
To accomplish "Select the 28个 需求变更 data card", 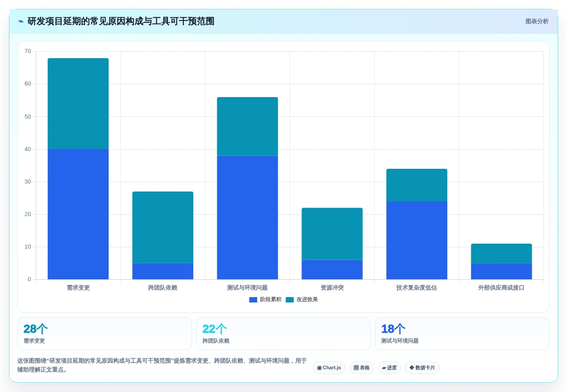I will pyautogui.click(x=105, y=334).
